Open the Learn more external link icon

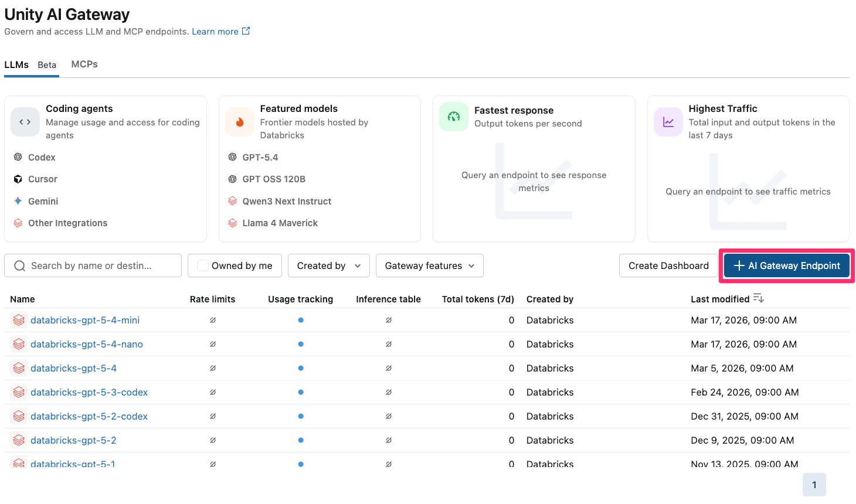point(246,31)
